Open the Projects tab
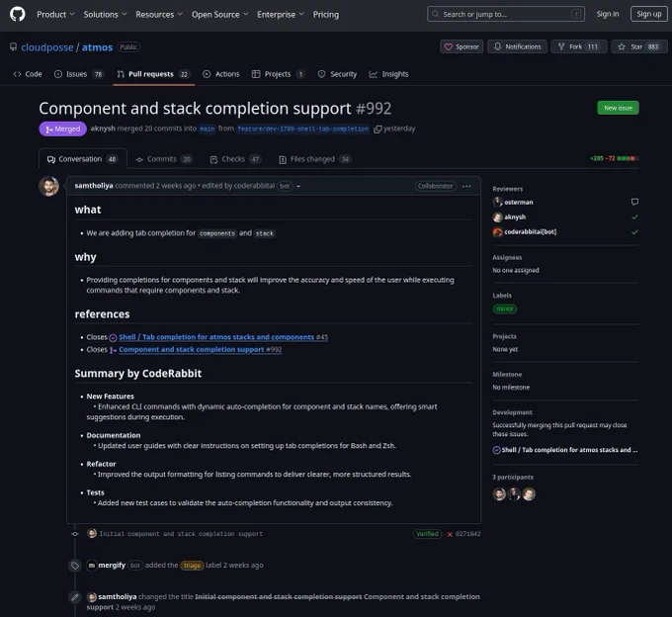This screenshot has height=617, width=672. 278,74
